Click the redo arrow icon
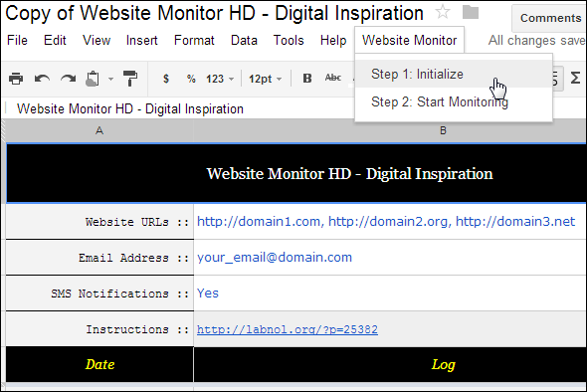 click(68, 79)
